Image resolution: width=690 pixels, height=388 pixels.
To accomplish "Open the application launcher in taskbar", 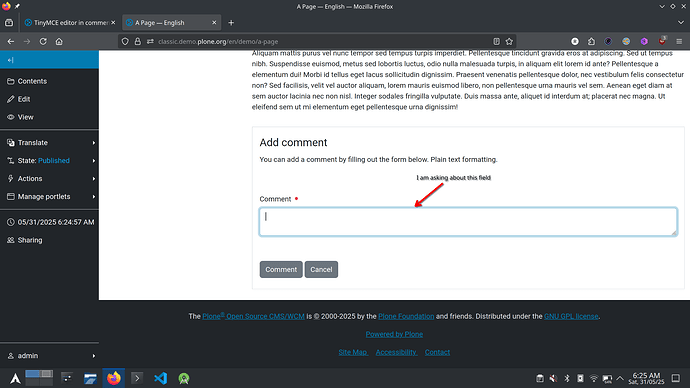I will (15, 378).
